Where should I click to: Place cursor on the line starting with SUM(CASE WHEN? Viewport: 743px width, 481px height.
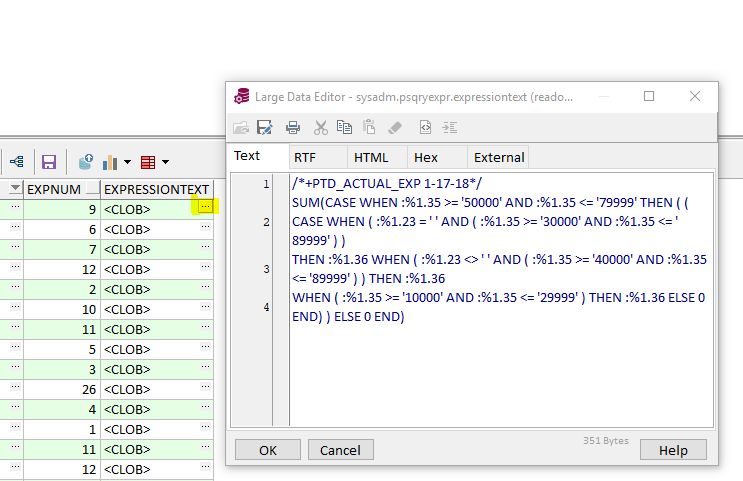coord(490,202)
